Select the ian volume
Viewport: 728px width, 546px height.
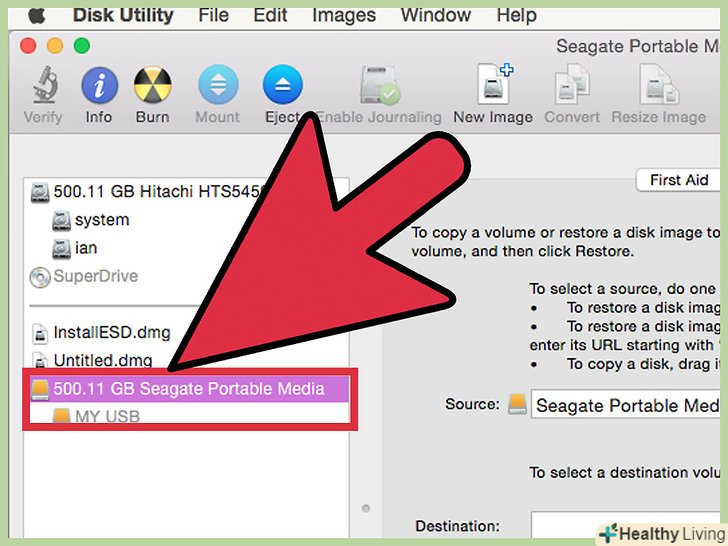click(x=186, y=248)
